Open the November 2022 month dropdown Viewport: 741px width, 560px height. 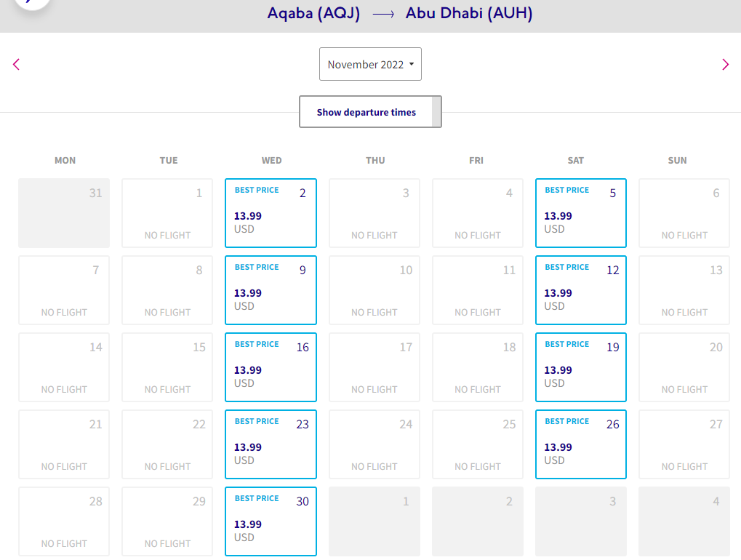click(x=370, y=64)
